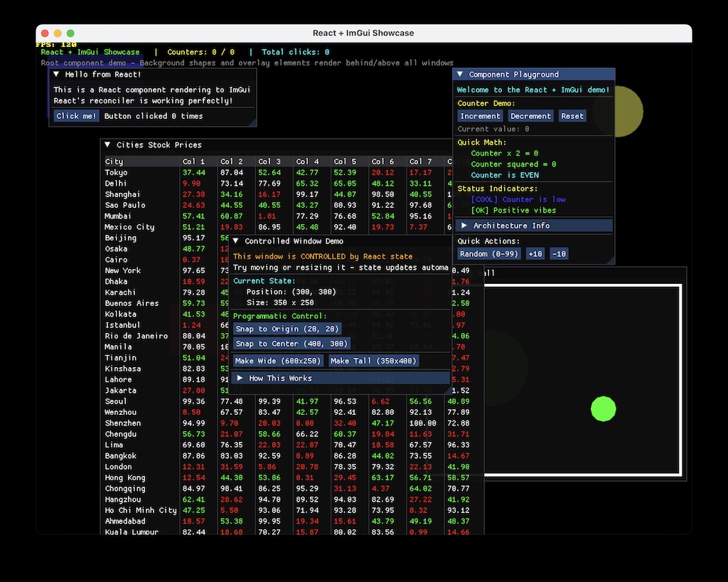Decrement the counter
This screenshot has height=582, width=728.
530,116
